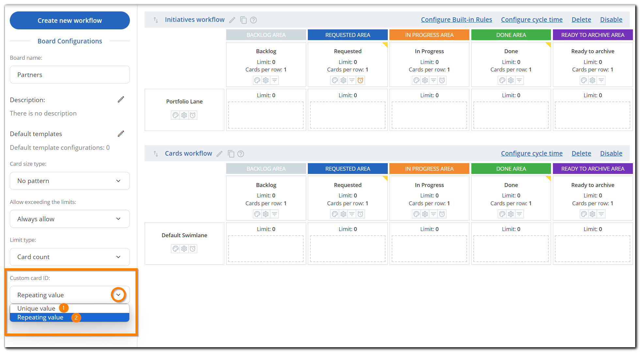Open the help icon for Cards workflow
The height and width of the screenshot is (356, 644).
[241, 154]
